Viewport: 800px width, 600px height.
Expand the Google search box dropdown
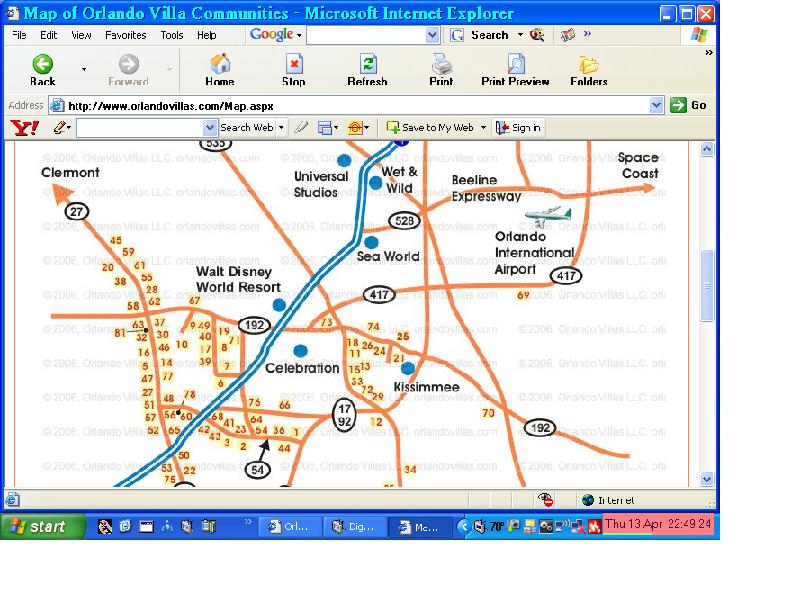432,35
